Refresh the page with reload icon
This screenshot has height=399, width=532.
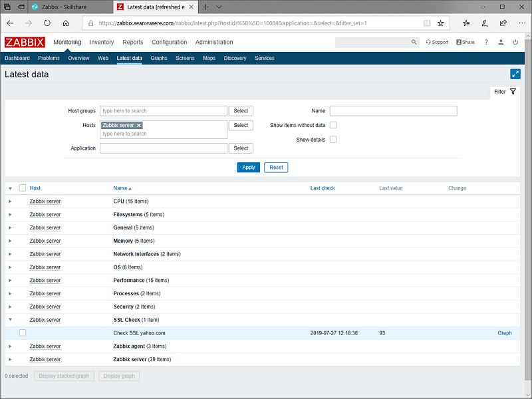point(47,23)
